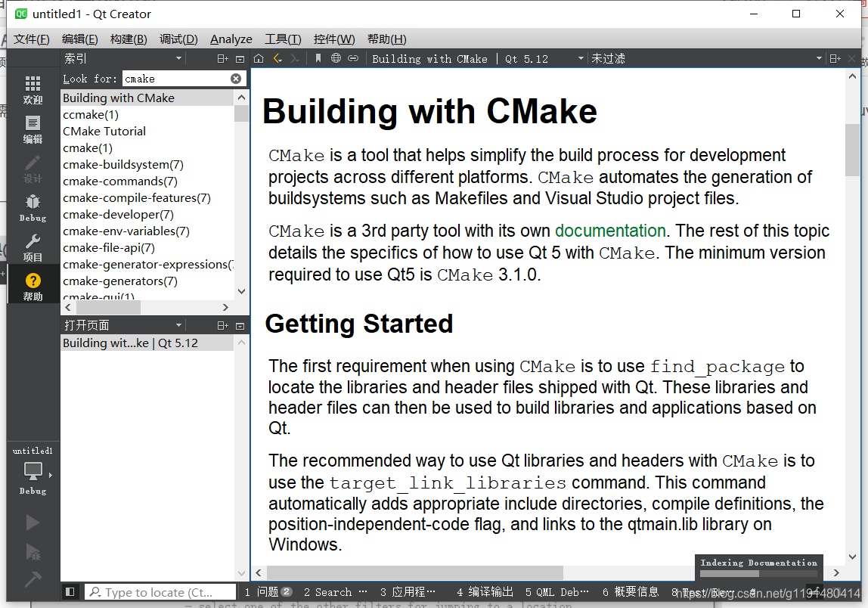Open the 4 编译输出 pane
Viewport: 868px width, 608px height.
[485, 592]
